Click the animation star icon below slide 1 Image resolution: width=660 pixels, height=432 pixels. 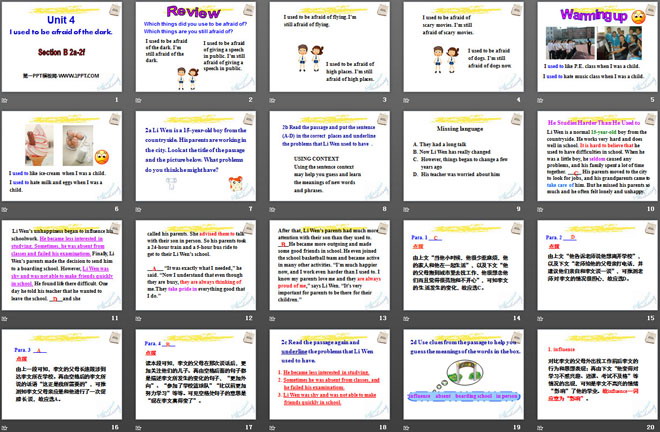coord(4,100)
